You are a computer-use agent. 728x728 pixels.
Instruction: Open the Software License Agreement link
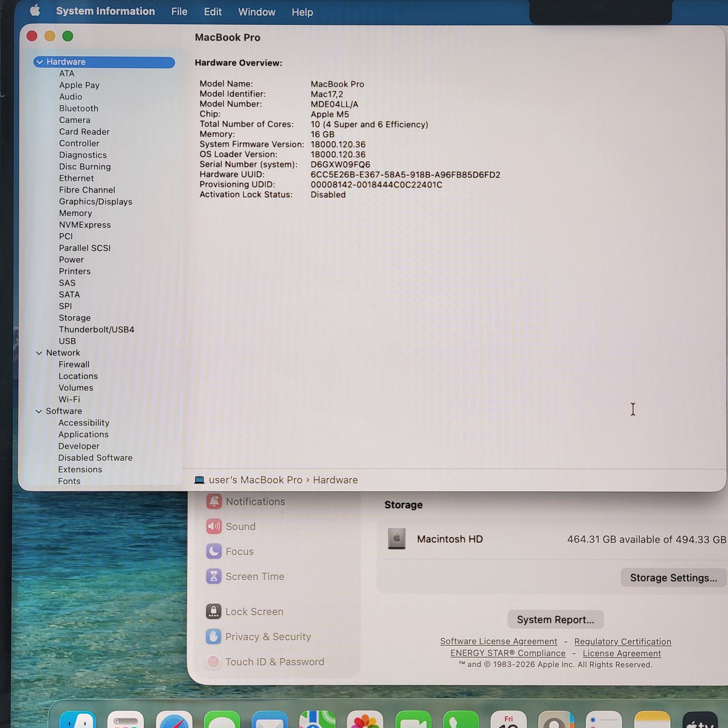coord(498,641)
